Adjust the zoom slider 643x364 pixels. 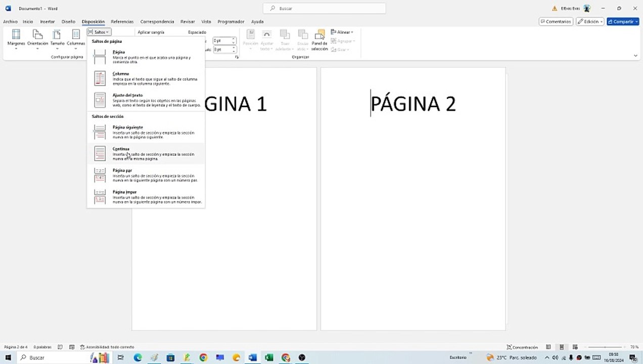pos(604,347)
